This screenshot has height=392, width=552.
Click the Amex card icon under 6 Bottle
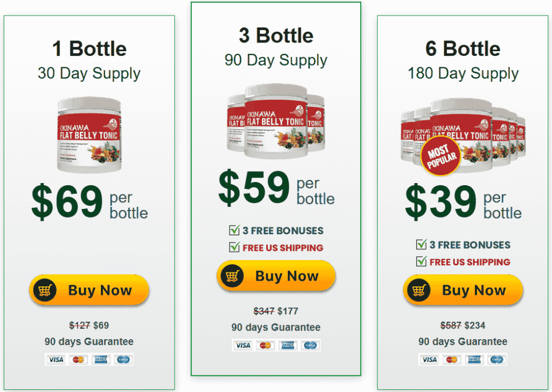coord(475,359)
